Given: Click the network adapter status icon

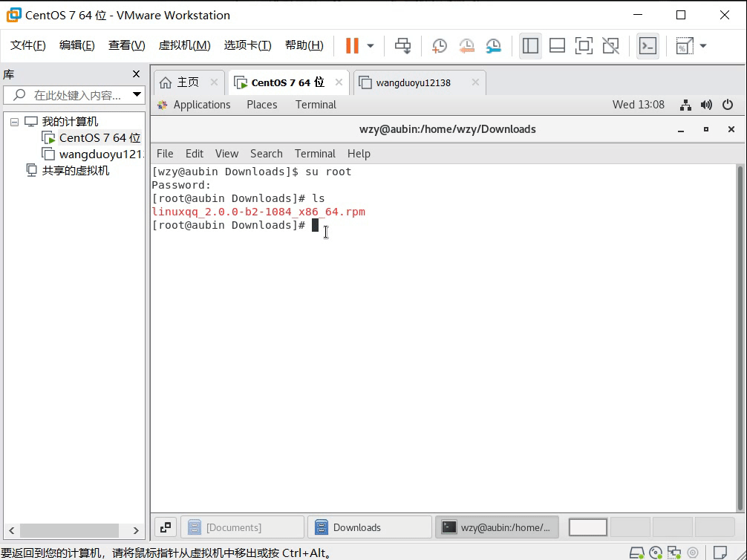Looking at the screenshot, I should point(674,553).
